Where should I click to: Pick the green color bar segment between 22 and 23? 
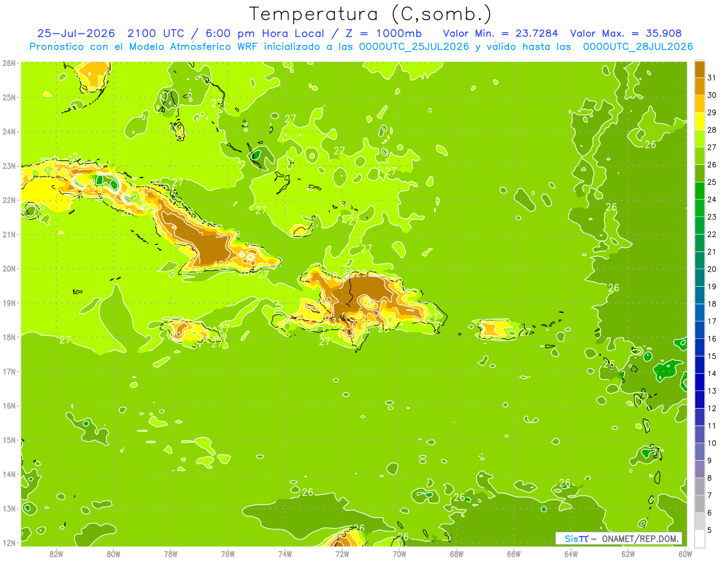click(699, 226)
